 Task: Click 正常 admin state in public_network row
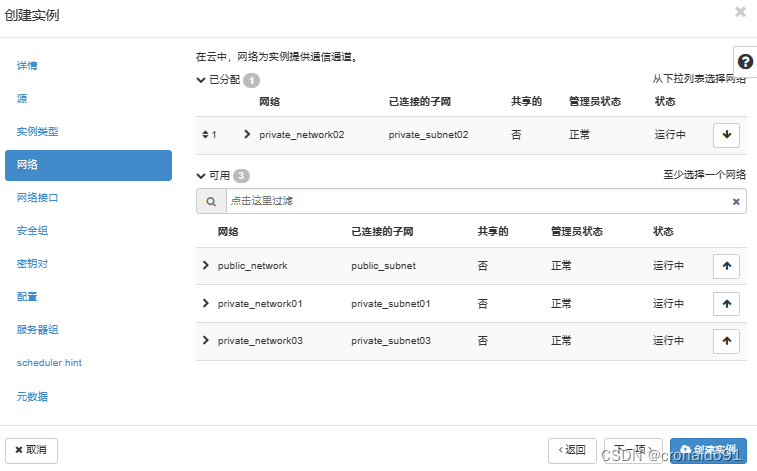coord(561,266)
